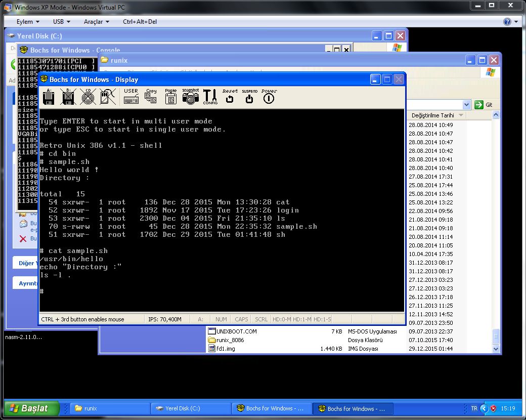Click the runix window title folder icon

105,60
